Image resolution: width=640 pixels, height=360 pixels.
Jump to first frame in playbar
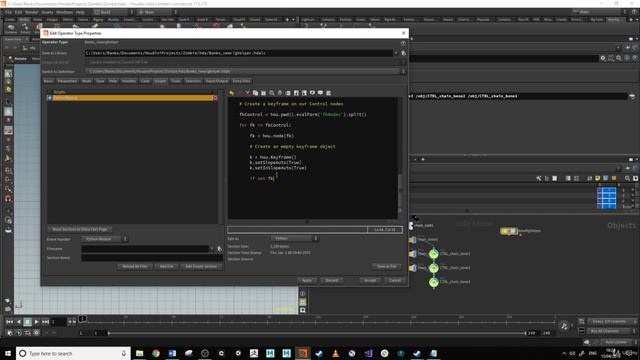tap(9, 322)
